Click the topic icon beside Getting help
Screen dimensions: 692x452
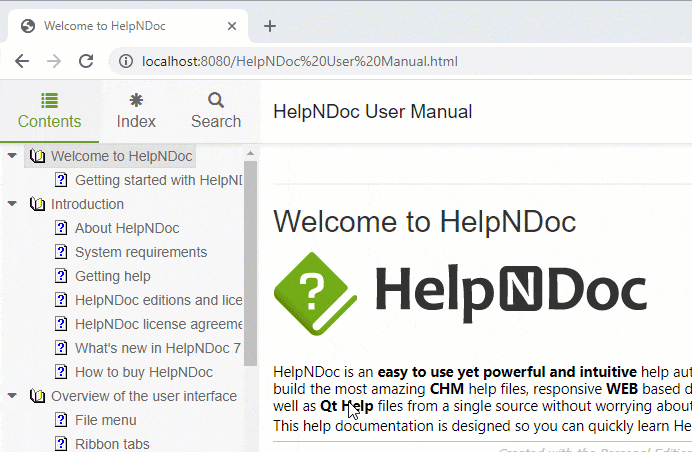tap(61, 276)
